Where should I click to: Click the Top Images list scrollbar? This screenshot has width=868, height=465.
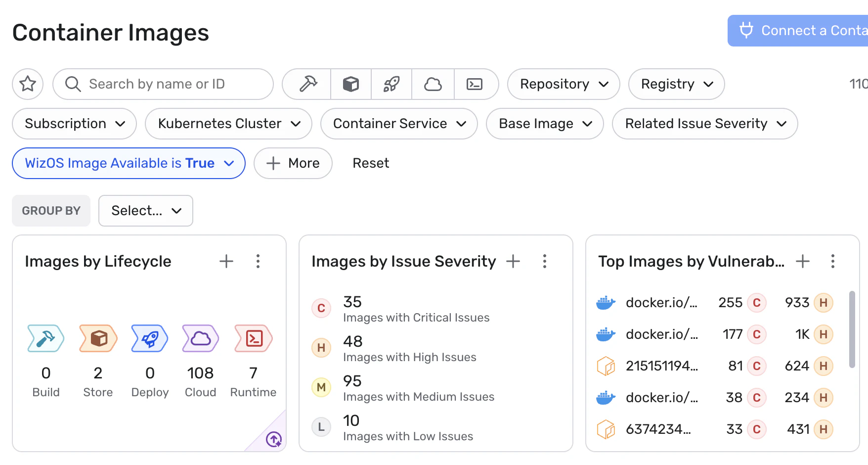coord(852,329)
